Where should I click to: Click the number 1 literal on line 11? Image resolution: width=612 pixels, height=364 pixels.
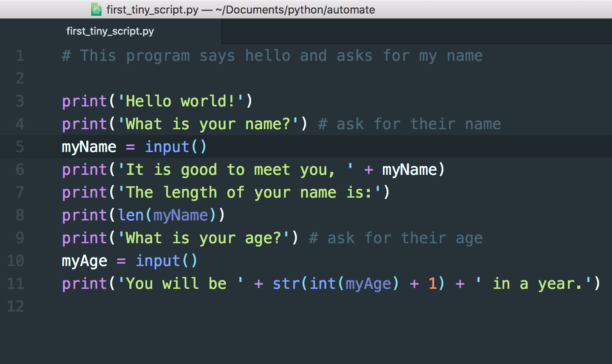tap(433, 283)
